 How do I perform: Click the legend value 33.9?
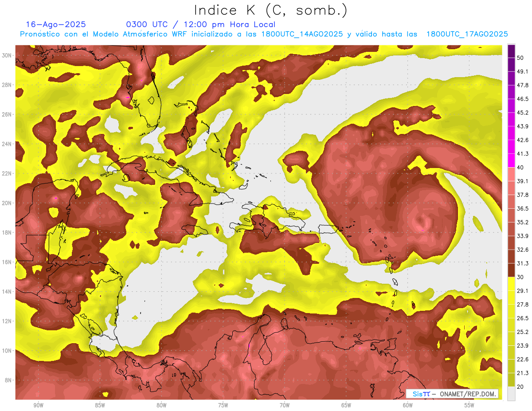(x=523, y=236)
